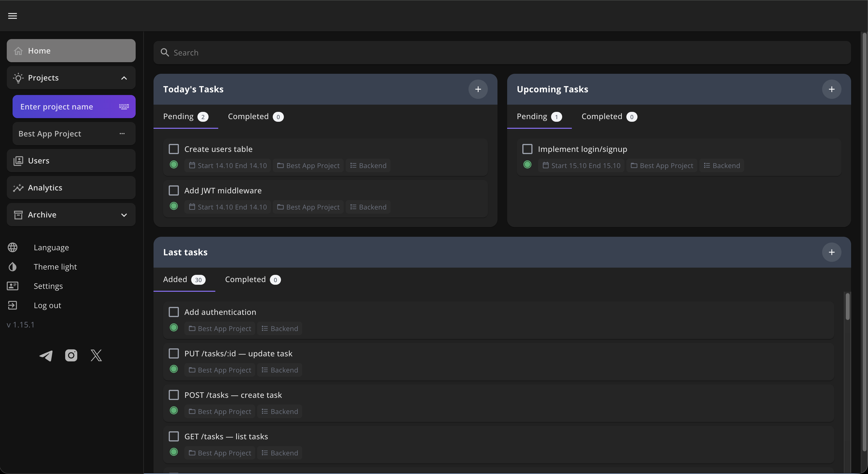
Task: Mark Add JWT middleware as done
Action: click(174, 190)
